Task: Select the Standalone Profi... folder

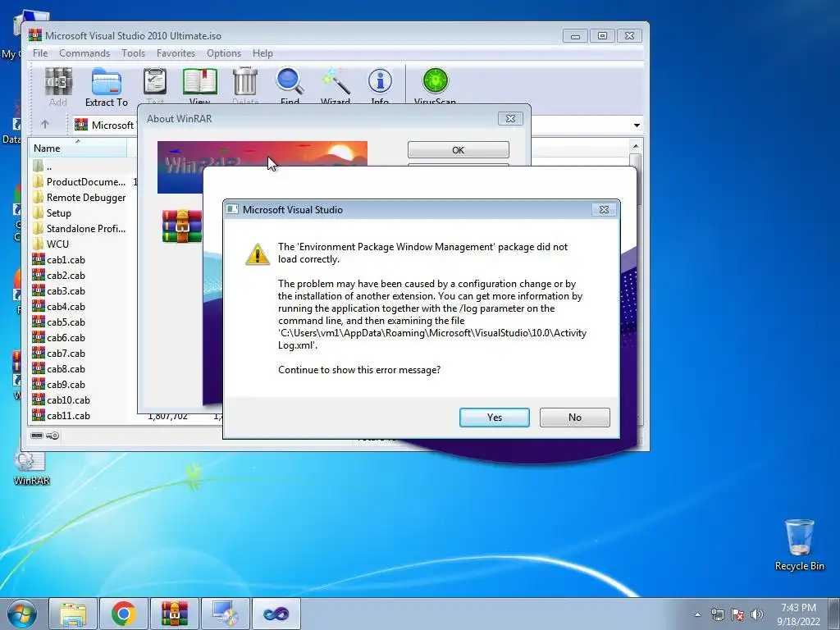Action: tap(80, 229)
